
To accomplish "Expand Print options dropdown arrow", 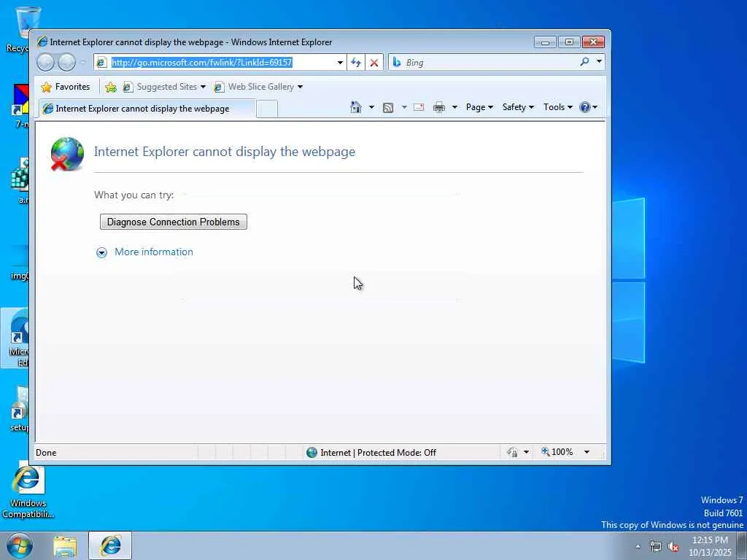I will coord(454,107).
